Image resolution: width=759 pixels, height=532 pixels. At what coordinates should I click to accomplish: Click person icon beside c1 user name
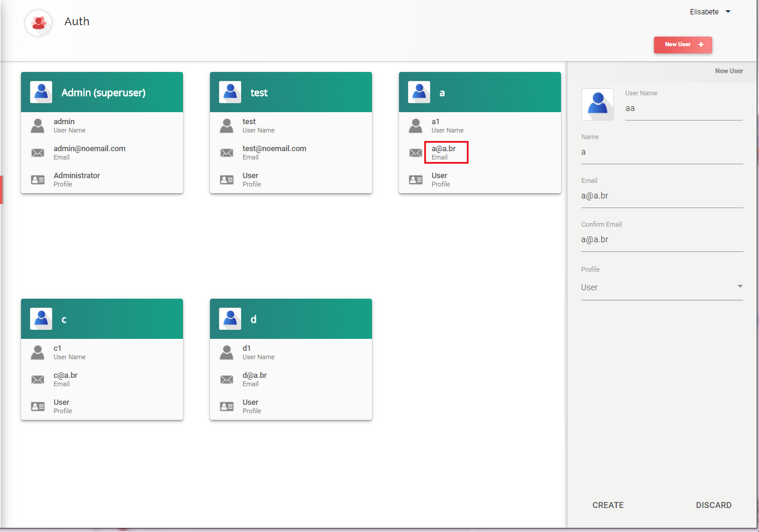[x=38, y=352]
